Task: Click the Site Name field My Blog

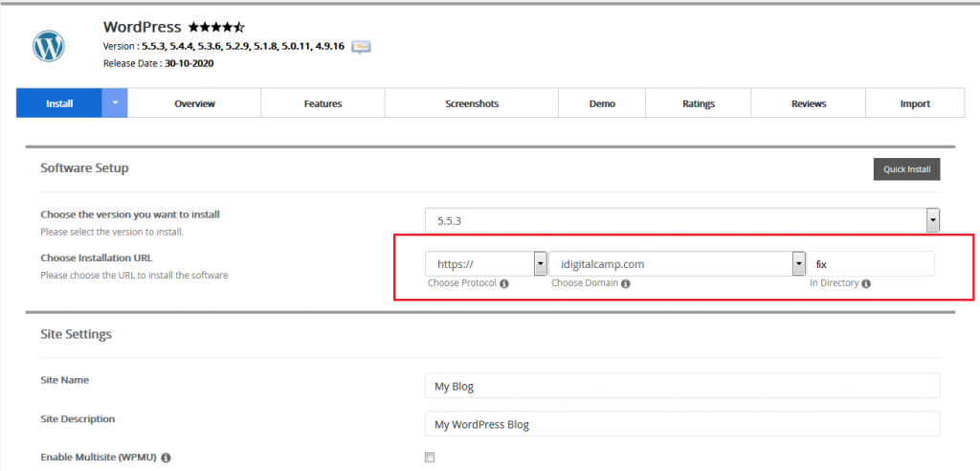Action: (x=682, y=386)
